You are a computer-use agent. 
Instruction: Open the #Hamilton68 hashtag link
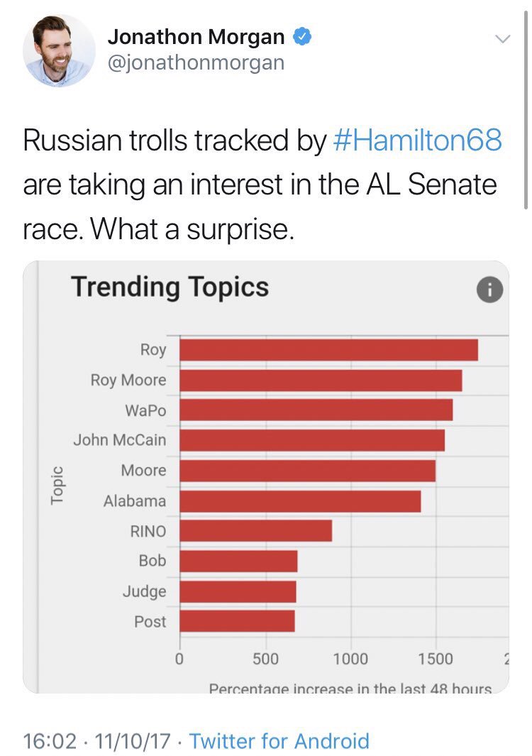(x=417, y=141)
